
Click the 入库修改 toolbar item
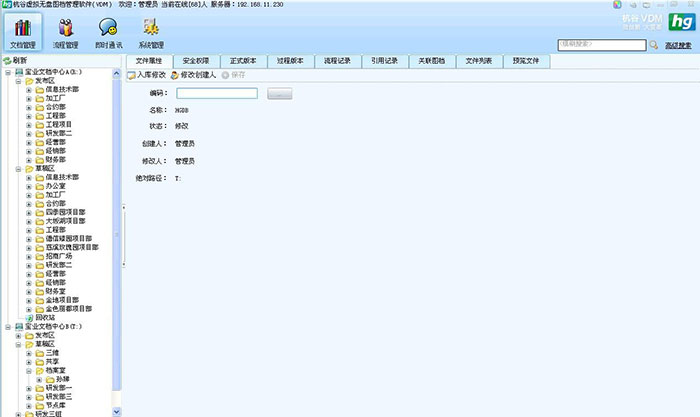tap(147, 75)
